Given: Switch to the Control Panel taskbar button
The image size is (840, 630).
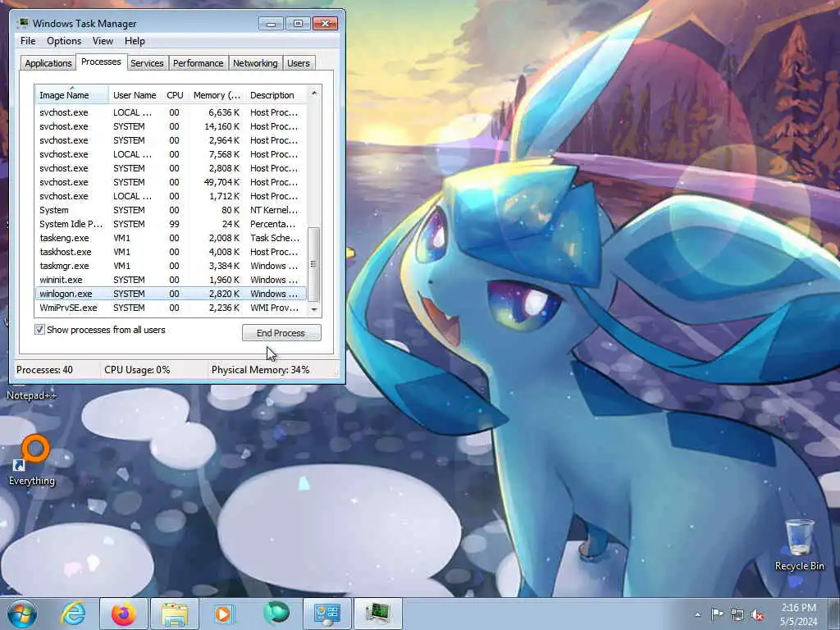Looking at the screenshot, I should [326, 614].
